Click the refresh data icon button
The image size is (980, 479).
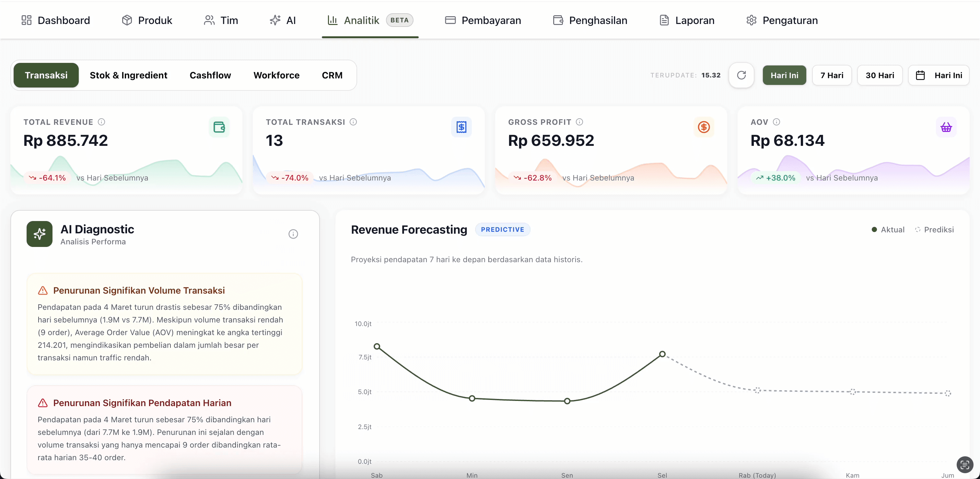(741, 75)
